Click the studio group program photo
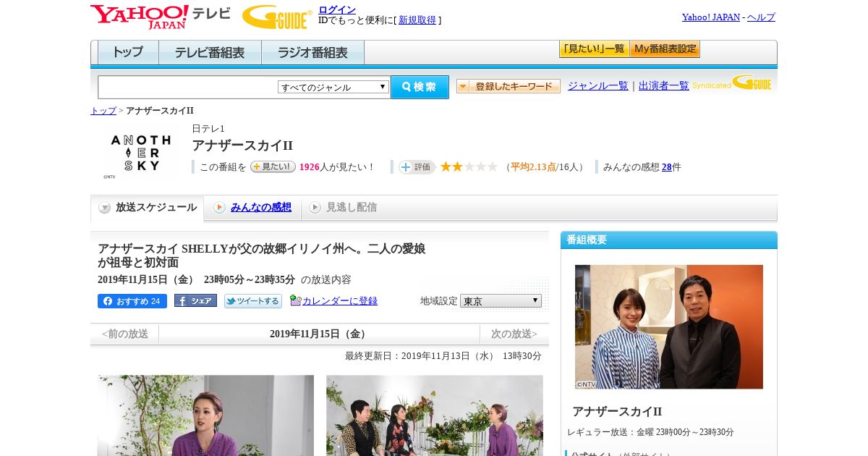The image size is (868, 456). pyautogui.click(x=435, y=415)
